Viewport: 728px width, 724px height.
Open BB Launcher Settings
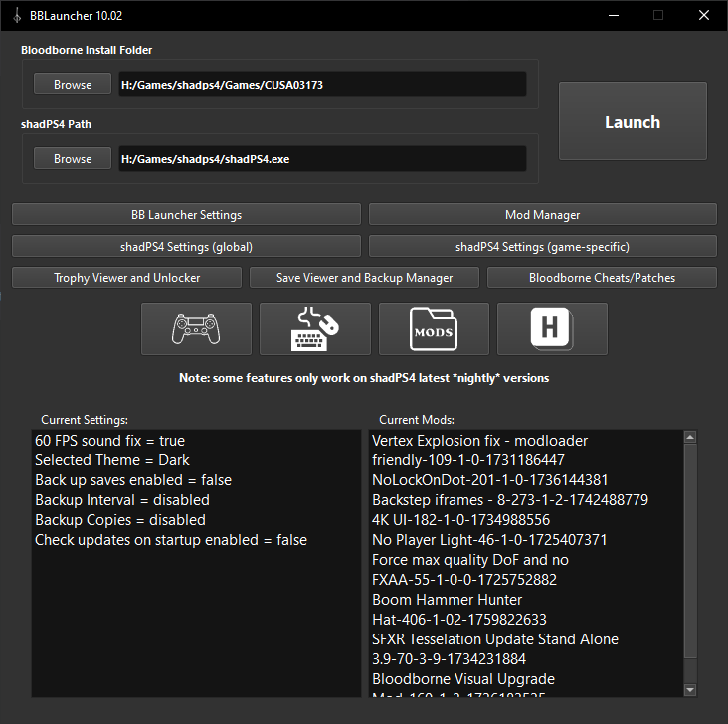pyautogui.click(x=186, y=214)
